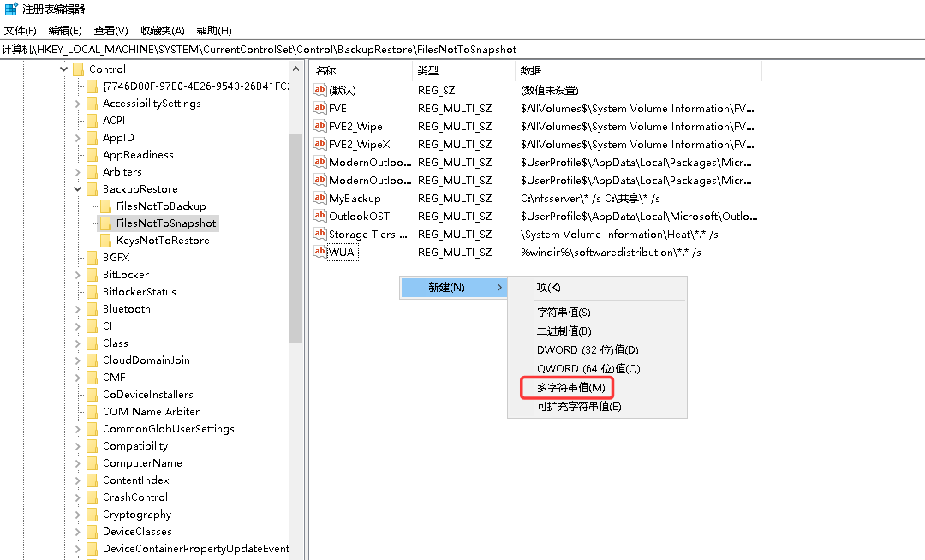
Task: Click the FVE2_Wipe value icon
Action: [319, 126]
